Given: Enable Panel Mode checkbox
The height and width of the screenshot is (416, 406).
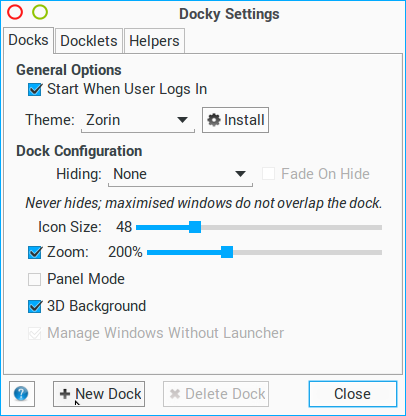Looking at the screenshot, I should click(35, 279).
